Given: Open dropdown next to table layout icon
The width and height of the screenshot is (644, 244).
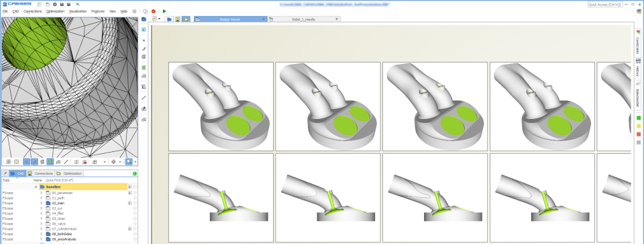Looking at the screenshot, I should click(x=160, y=19).
